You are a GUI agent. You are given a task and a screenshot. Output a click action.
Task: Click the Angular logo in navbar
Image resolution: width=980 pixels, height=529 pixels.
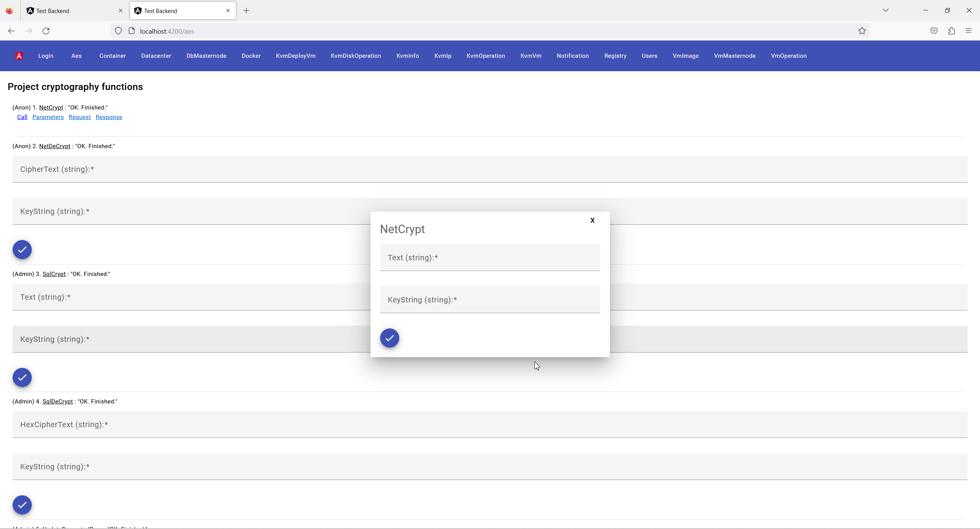click(19, 56)
